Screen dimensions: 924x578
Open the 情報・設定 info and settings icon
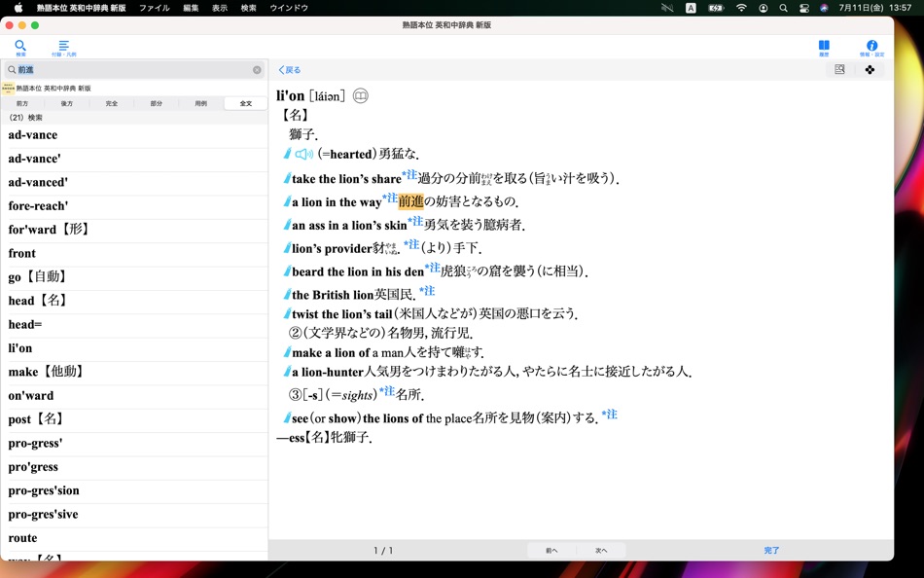click(872, 48)
